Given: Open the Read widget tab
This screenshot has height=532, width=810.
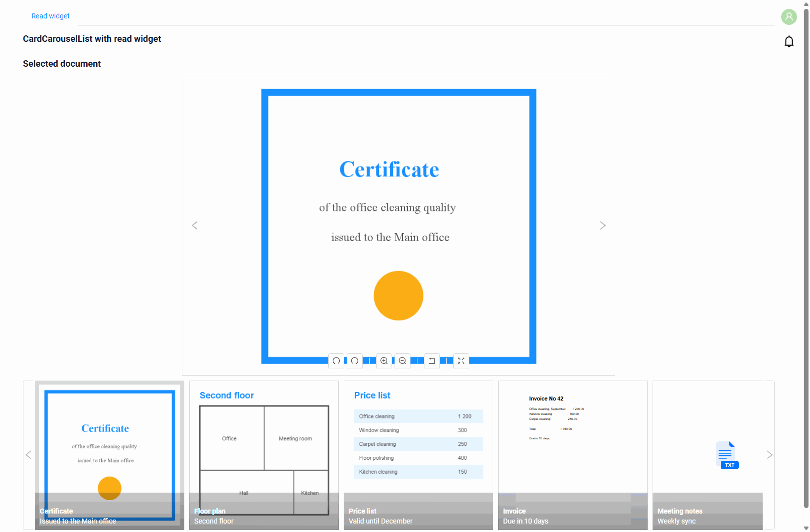Looking at the screenshot, I should click(50, 16).
